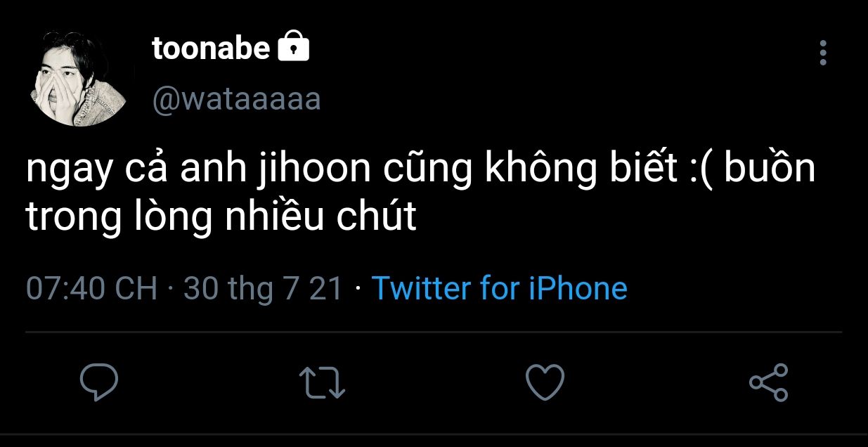Image resolution: width=868 pixels, height=447 pixels.
Task: Open the @wataaaaa handle
Action: click(x=236, y=99)
